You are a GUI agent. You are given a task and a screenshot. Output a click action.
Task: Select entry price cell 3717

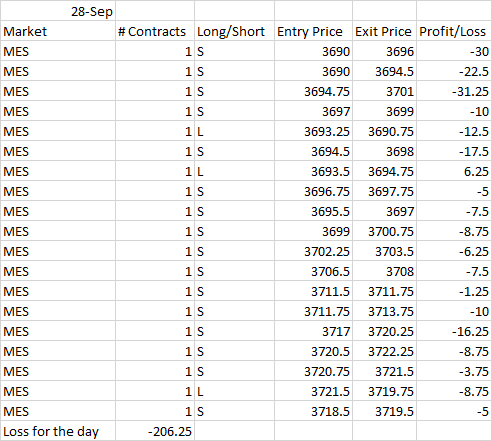(x=313, y=331)
